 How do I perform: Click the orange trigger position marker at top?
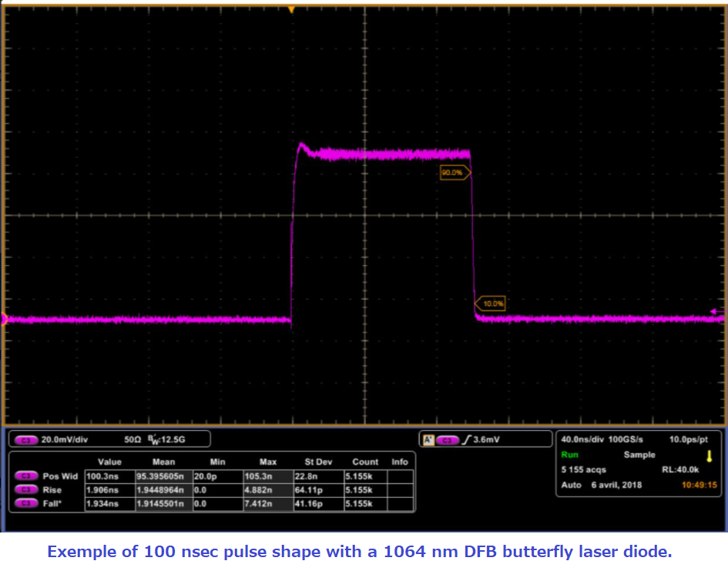pos(291,10)
